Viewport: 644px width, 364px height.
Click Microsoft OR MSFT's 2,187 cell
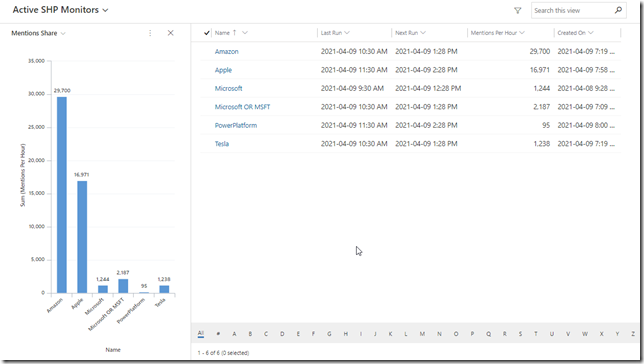pos(541,107)
